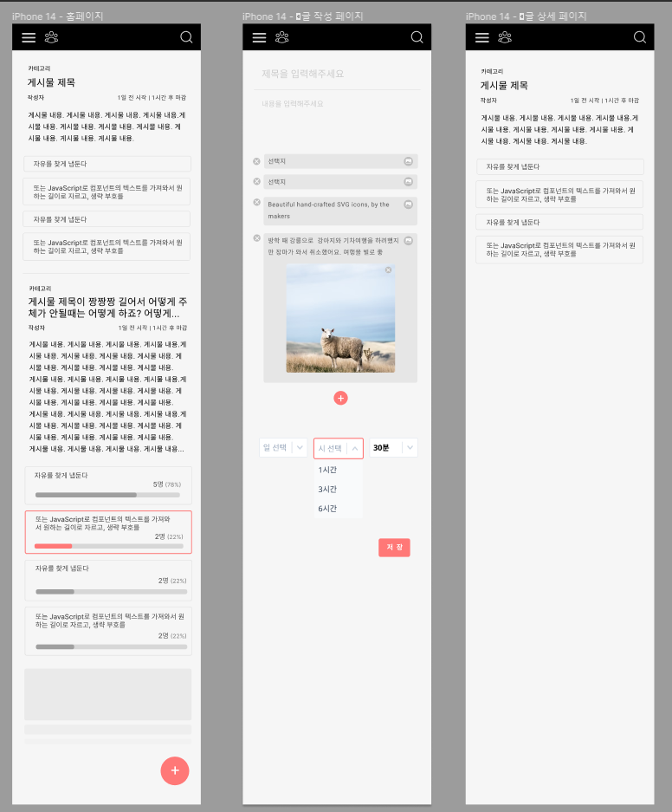Click people group icon in 글 상세 페이지 frame
Viewport: 672px width, 812px height.
pyautogui.click(x=505, y=37)
